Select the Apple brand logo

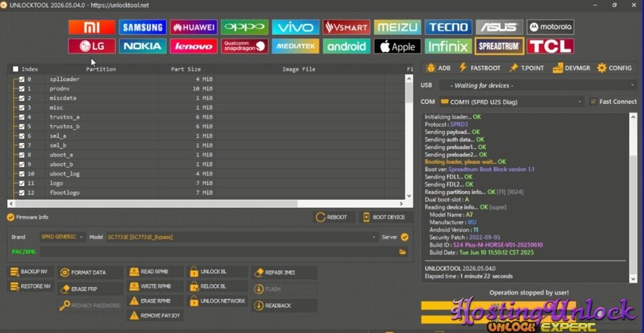point(397,46)
